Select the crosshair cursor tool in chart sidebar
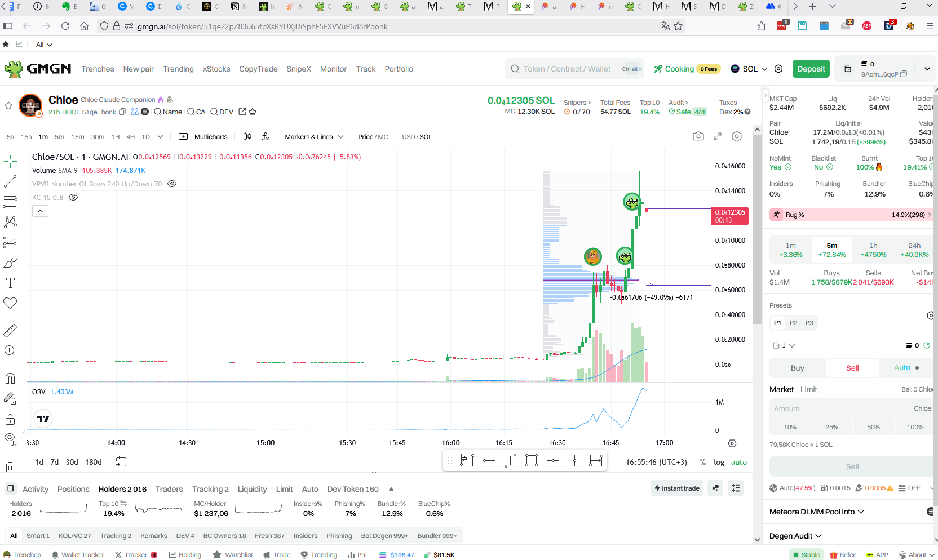This screenshot has height=560, width=938. [10, 162]
